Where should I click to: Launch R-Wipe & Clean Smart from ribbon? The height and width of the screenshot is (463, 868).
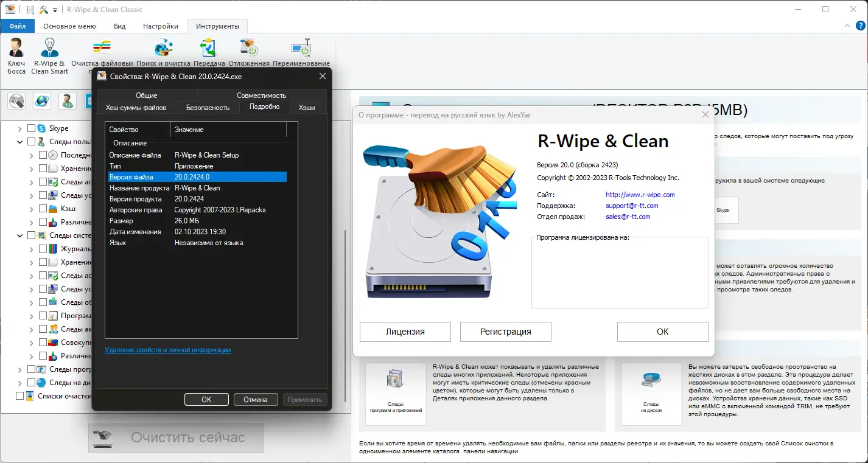click(49, 56)
